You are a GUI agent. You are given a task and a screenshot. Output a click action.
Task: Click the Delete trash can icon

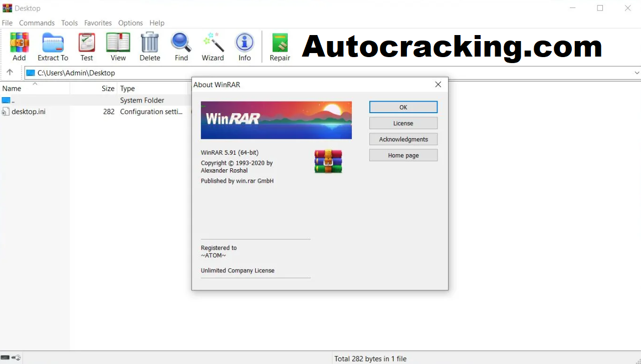(150, 43)
